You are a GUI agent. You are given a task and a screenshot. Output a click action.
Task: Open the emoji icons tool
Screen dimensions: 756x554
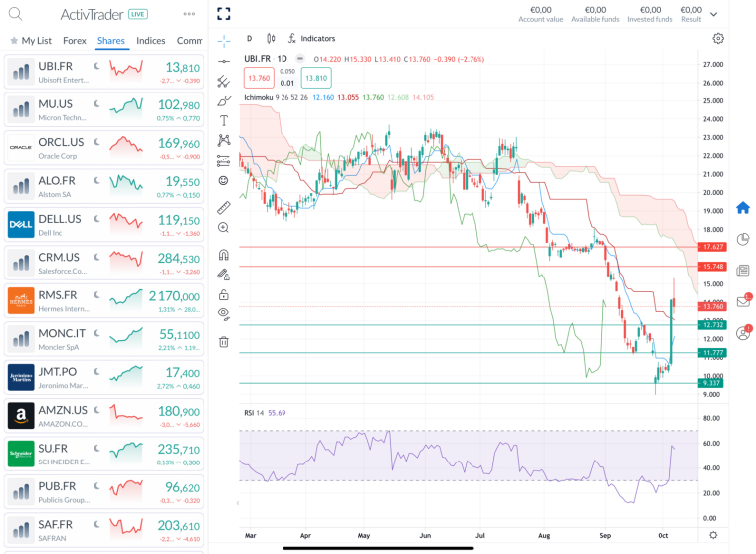(223, 180)
